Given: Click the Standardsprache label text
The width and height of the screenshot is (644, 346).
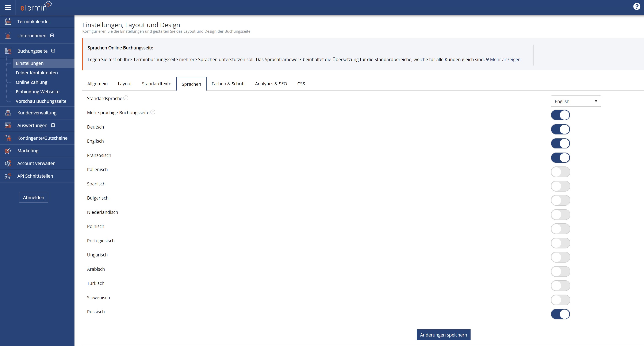Looking at the screenshot, I should click(104, 98).
